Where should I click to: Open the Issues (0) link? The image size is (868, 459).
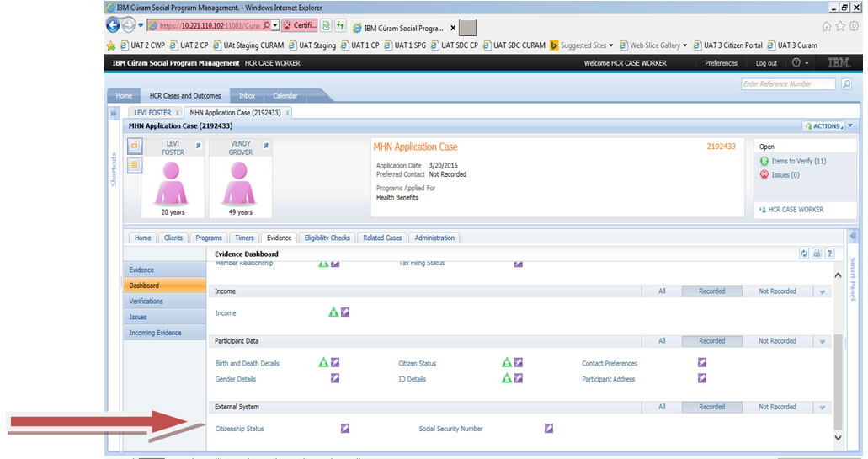coord(785,175)
